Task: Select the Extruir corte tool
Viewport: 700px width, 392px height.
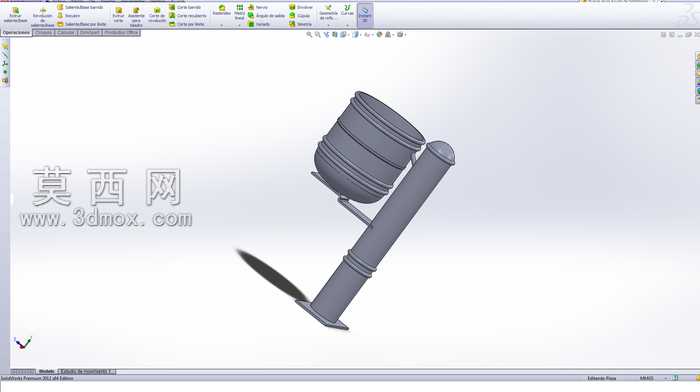Action: (x=118, y=15)
